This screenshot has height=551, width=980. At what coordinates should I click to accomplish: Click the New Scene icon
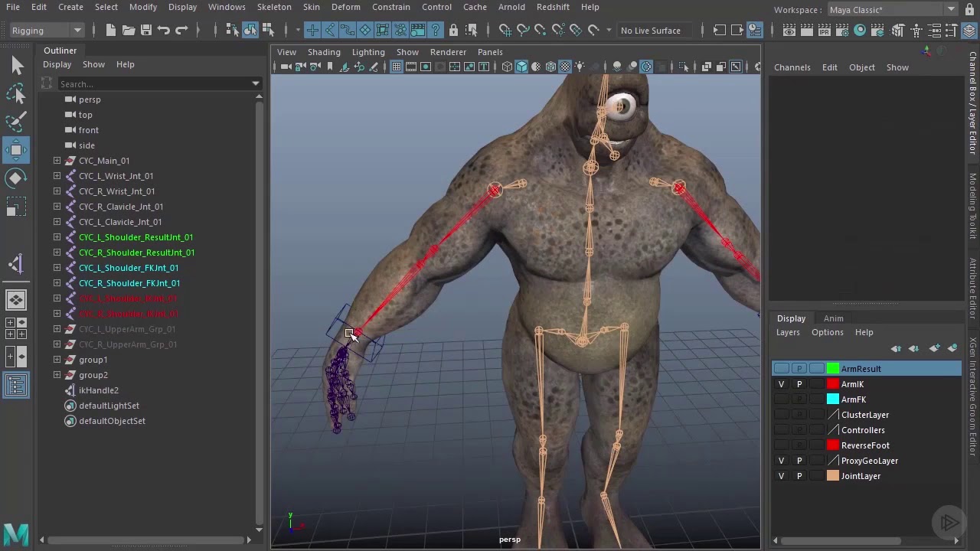click(x=110, y=30)
